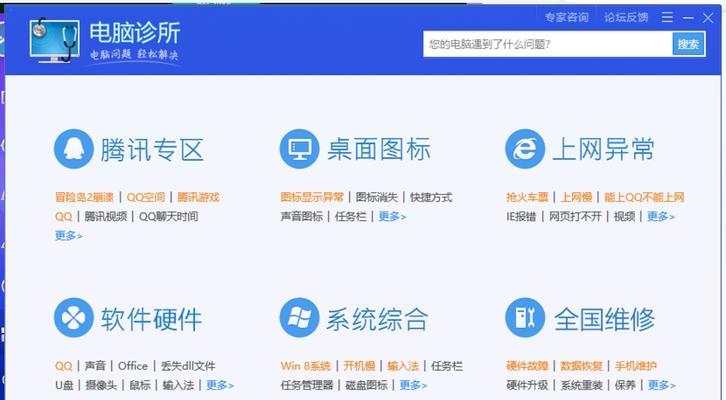Open the 快捷方式 topic
Screen dimensions: 726x400
point(431,197)
